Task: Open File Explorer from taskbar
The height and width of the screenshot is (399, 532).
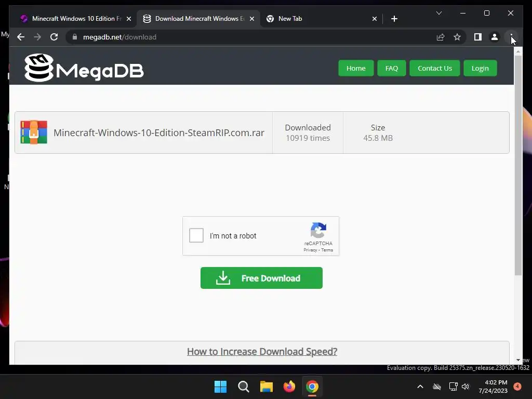Action: (x=267, y=387)
